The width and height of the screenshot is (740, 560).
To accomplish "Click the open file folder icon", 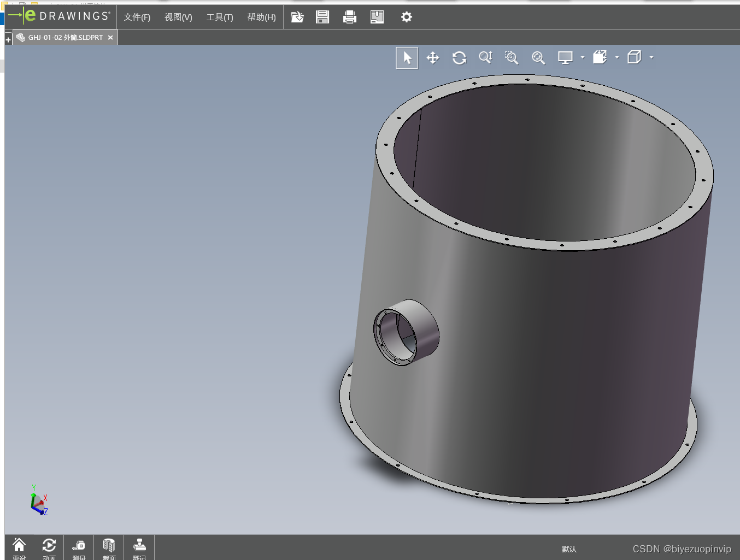I will 297,17.
